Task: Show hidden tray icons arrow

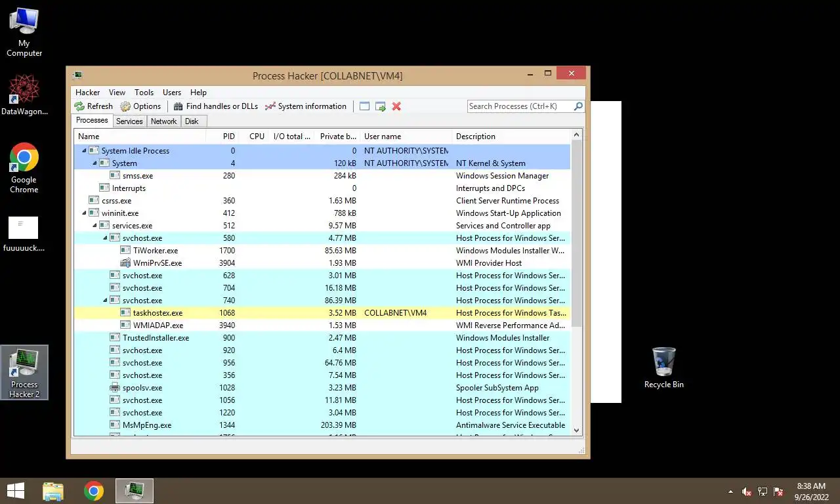Action: click(731, 492)
